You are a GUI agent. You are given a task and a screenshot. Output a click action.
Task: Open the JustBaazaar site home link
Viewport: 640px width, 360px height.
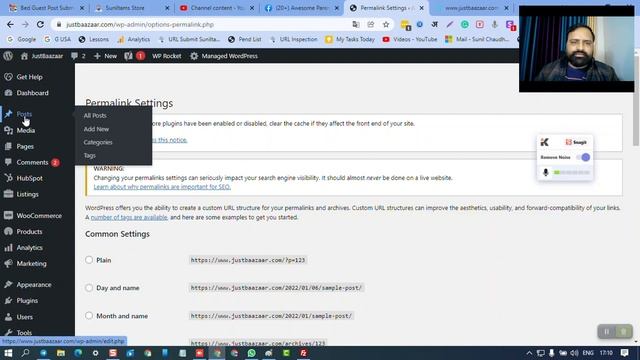(x=42, y=56)
